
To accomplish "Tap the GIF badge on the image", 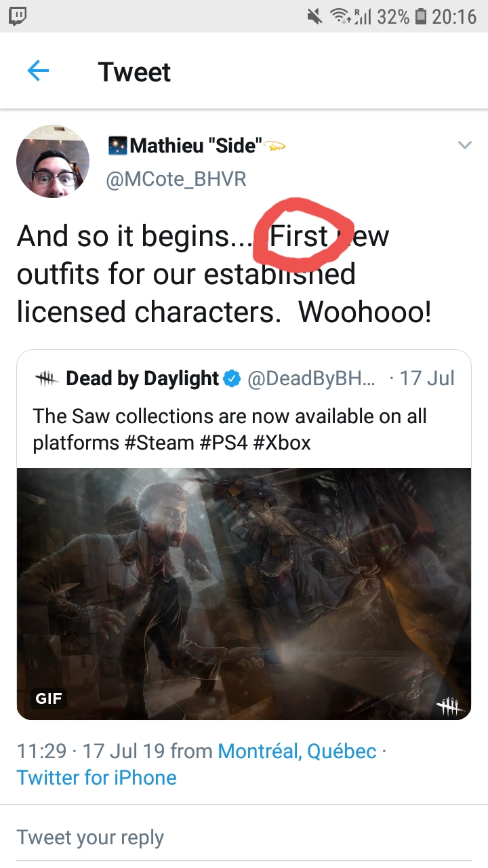I will [49, 698].
